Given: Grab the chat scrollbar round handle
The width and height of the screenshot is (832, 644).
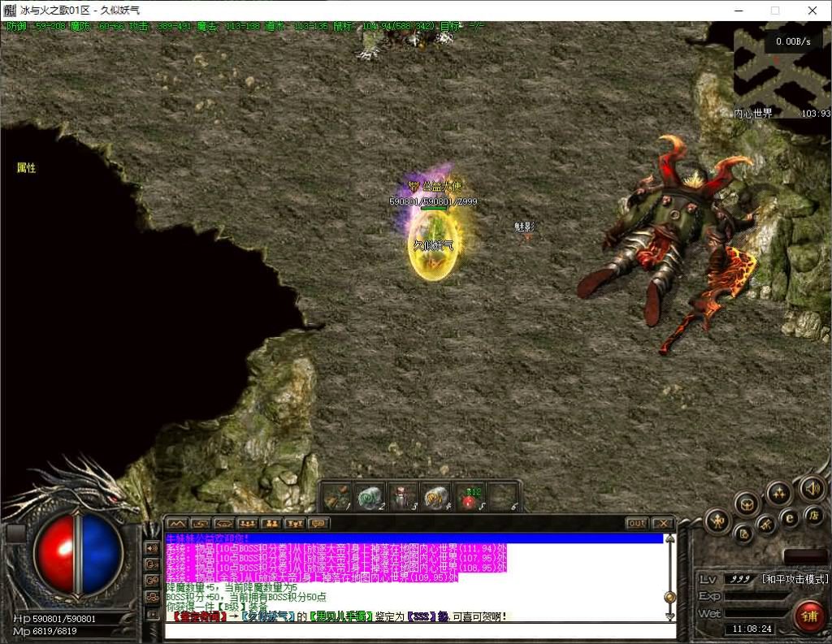Looking at the screenshot, I should pyautogui.click(x=669, y=597).
